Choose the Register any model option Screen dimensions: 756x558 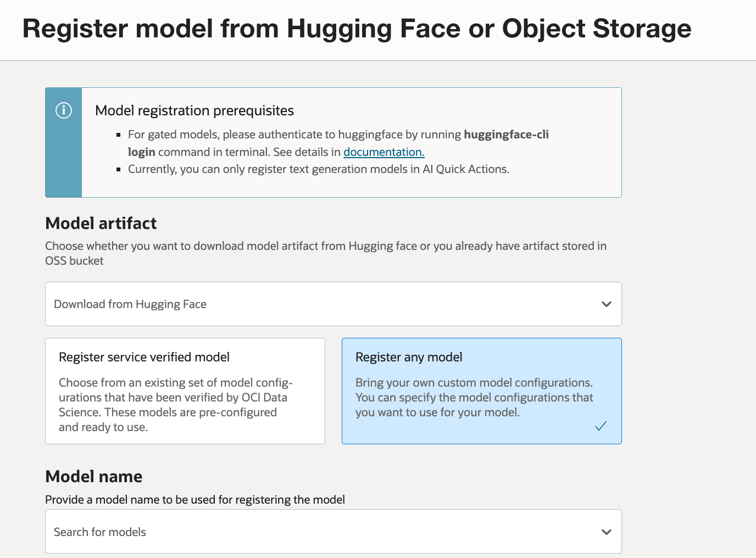pos(481,390)
